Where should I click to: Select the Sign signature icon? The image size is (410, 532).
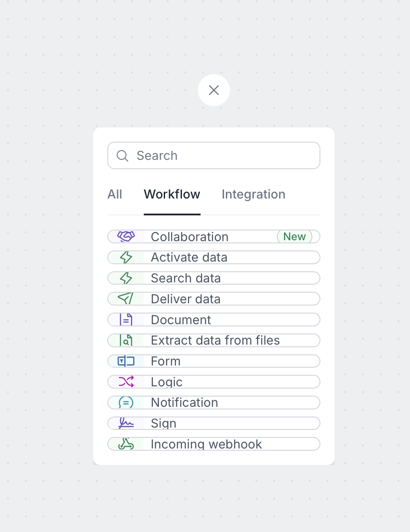pos(126,423)
